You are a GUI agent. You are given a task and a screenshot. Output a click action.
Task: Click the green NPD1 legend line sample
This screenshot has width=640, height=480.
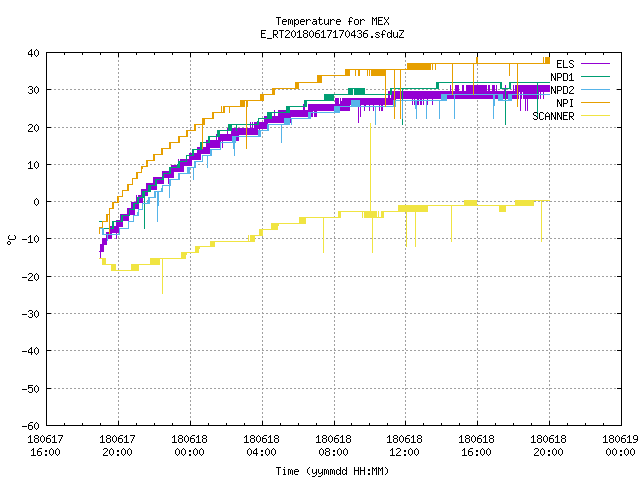(595, 76)
